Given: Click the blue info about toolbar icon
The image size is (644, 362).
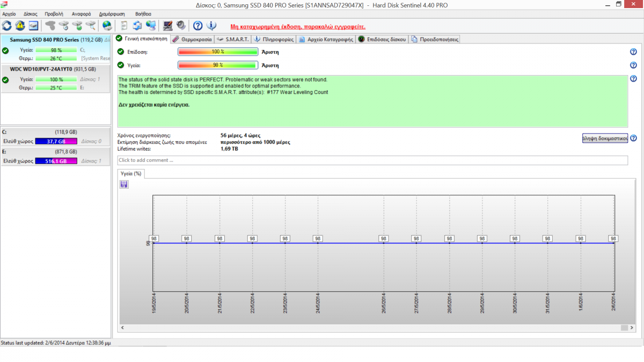Looking at the screenshot, I should [211, 25].
